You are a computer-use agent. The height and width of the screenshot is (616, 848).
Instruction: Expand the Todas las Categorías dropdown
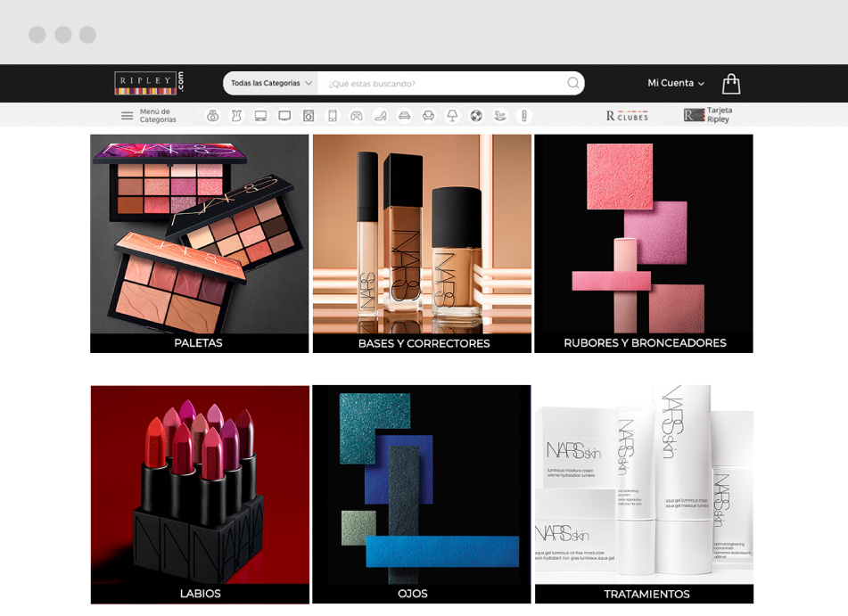(271, 83)
